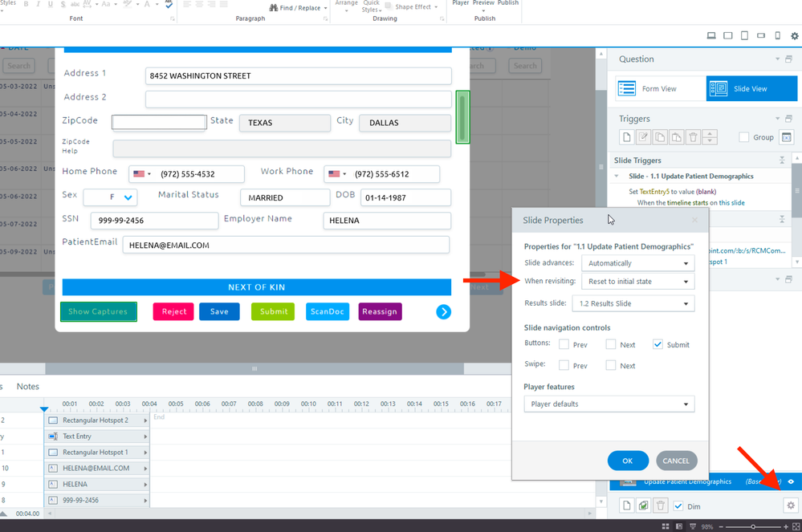Switch to Slide View in status bar
This screenshot has width=802, height=532.
[x=678, y=526]
